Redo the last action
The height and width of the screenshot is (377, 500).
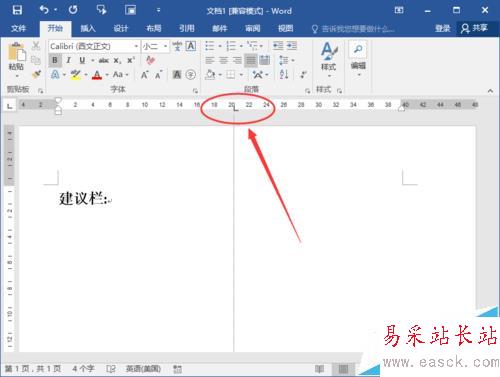click(73, 10)
